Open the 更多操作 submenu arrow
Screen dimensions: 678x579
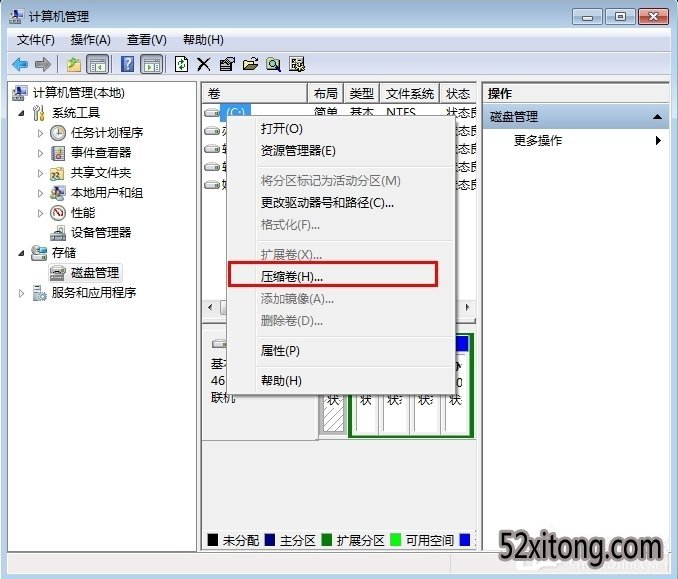tap(658, 141)
